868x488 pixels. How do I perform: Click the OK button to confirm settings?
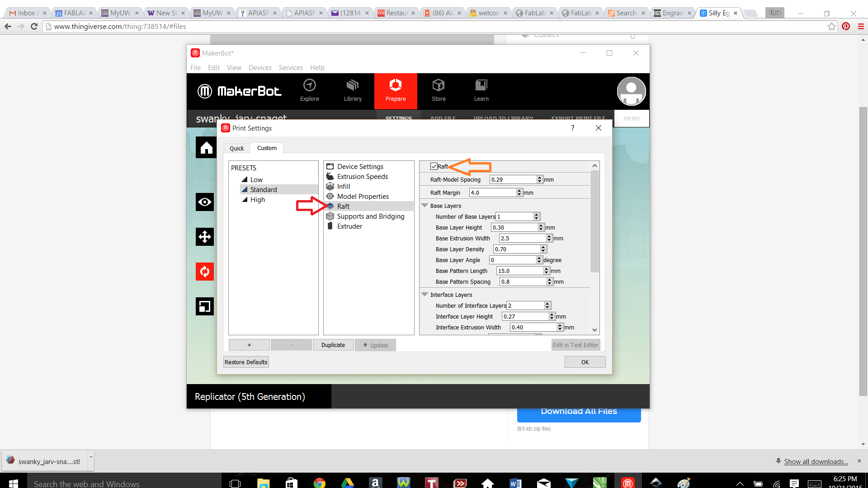pos(584,361)
